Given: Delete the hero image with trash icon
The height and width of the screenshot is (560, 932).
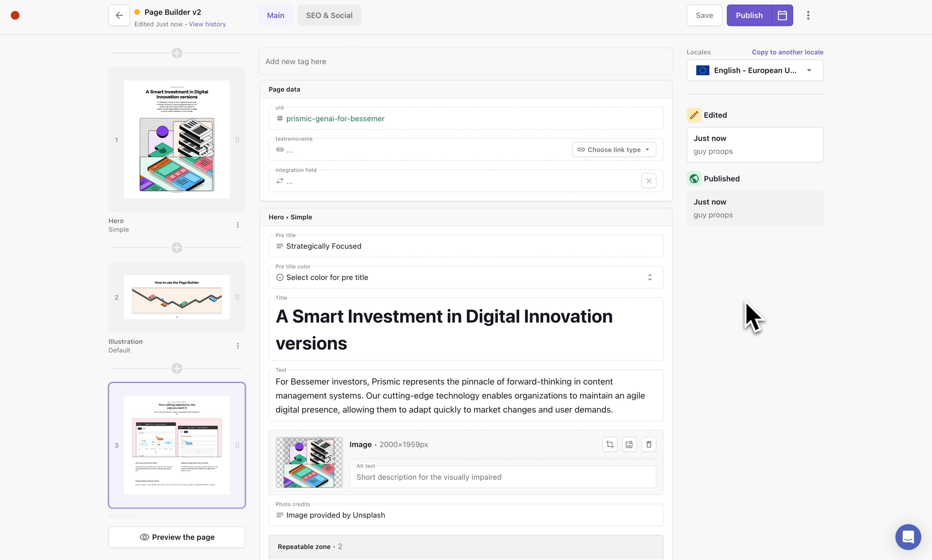Looking at the screenshot, I should coord(649,445).
